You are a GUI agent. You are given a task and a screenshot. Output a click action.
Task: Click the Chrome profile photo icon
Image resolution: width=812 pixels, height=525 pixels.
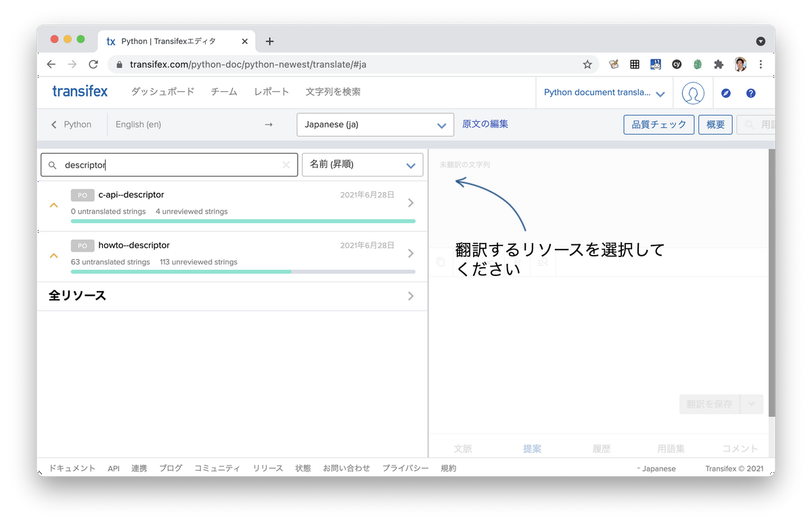point(740,64)
